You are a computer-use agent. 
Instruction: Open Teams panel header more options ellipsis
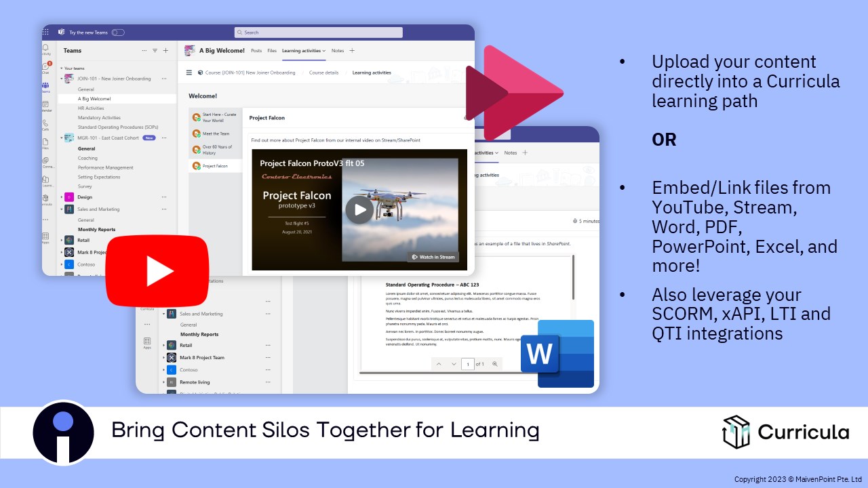[144, 50]
